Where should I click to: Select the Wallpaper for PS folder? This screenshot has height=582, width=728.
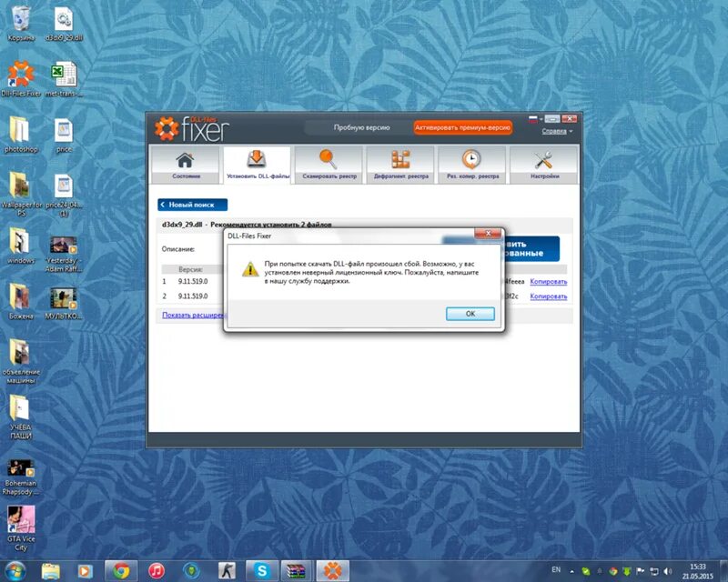point(20,194)
